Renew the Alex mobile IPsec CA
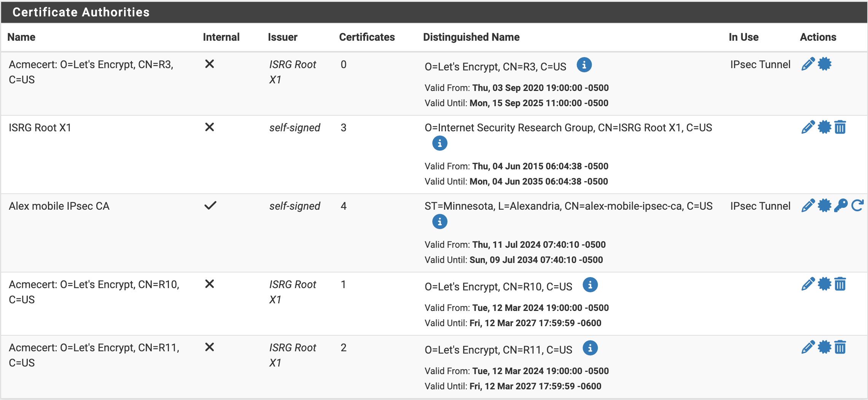 tap(857, 206)
